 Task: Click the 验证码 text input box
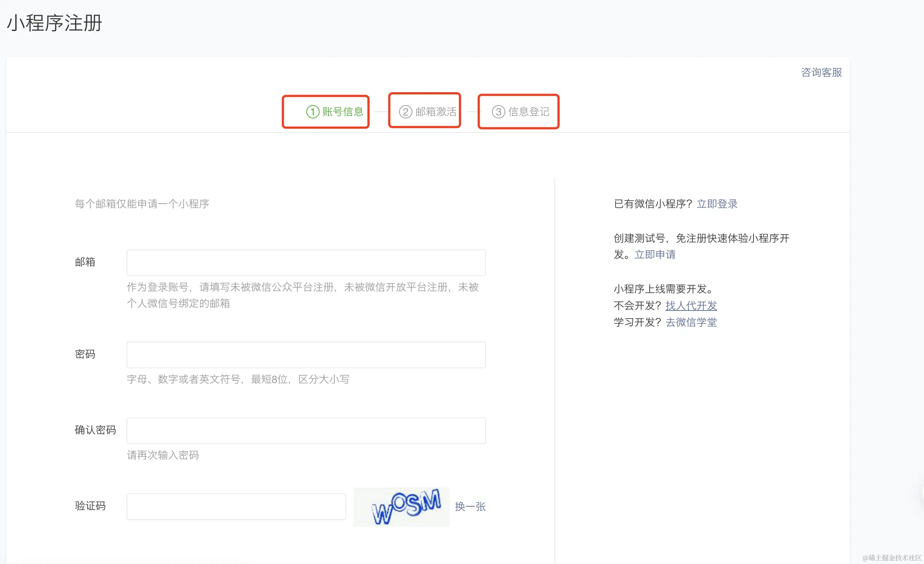coord(236,506)
